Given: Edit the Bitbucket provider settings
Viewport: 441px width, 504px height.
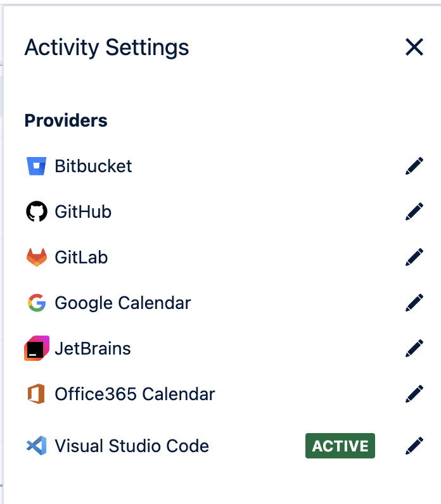Looking at the screenshot, I should (414, 167).
